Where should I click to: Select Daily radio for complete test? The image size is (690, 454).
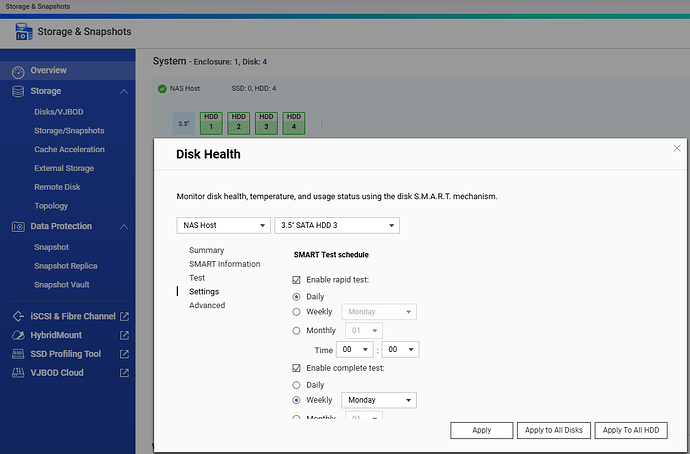coord(296,385)
